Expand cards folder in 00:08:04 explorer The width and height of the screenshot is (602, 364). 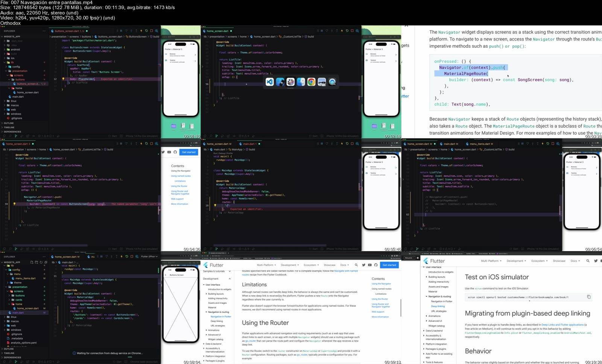coord(19,300)
